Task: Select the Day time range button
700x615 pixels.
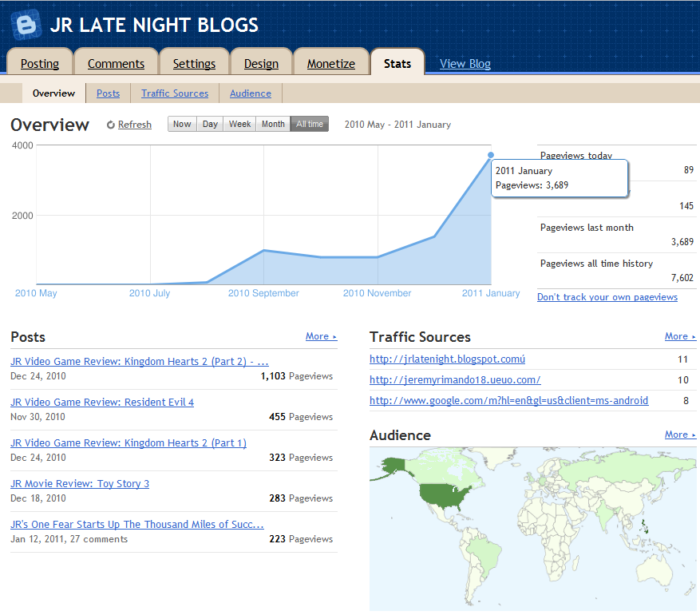Action: point(209,124)
